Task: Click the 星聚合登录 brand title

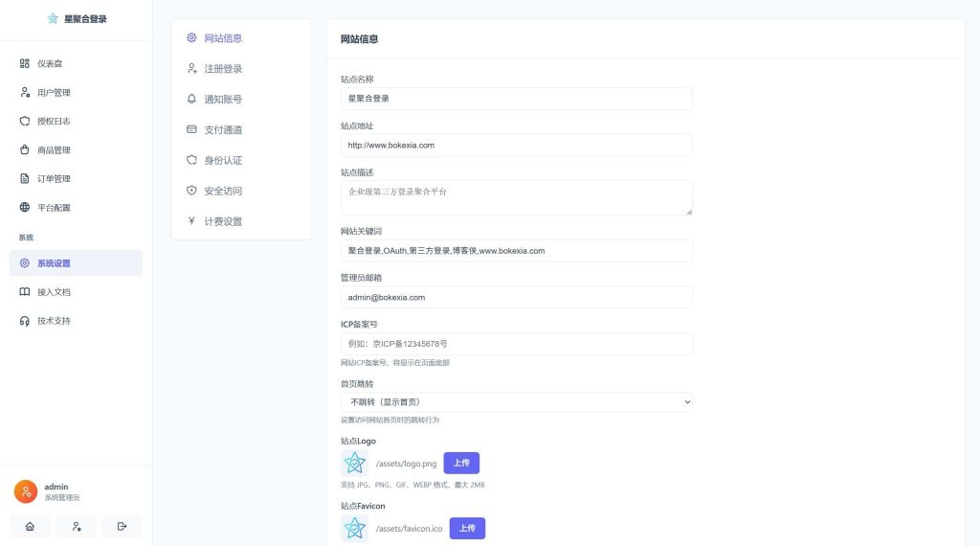Action: [x=85, y=19]
